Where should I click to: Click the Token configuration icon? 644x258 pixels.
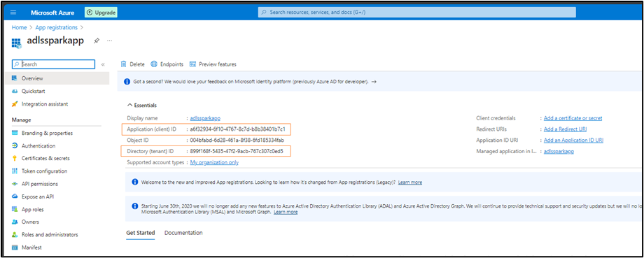15,171
